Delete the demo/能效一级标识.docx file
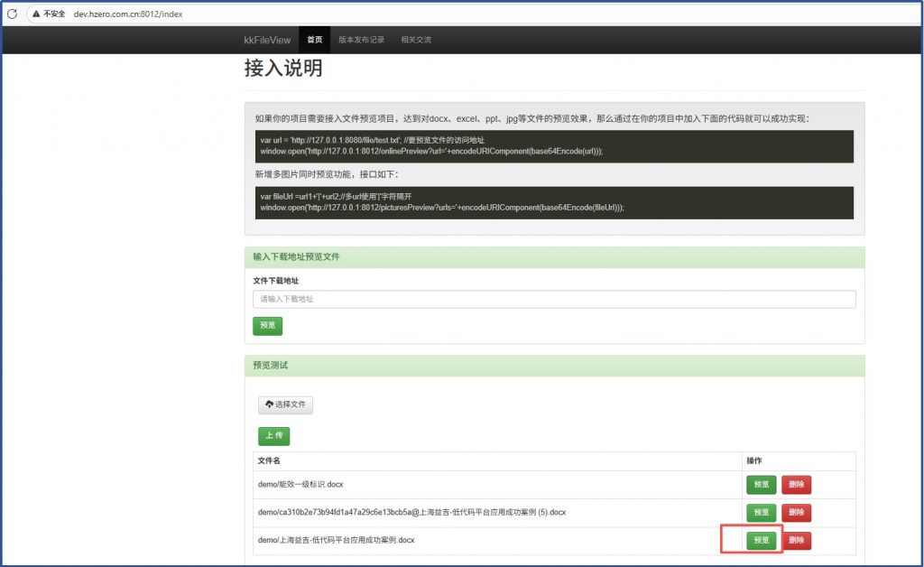This screenshot has width=924, height=567. click(796, 485)
